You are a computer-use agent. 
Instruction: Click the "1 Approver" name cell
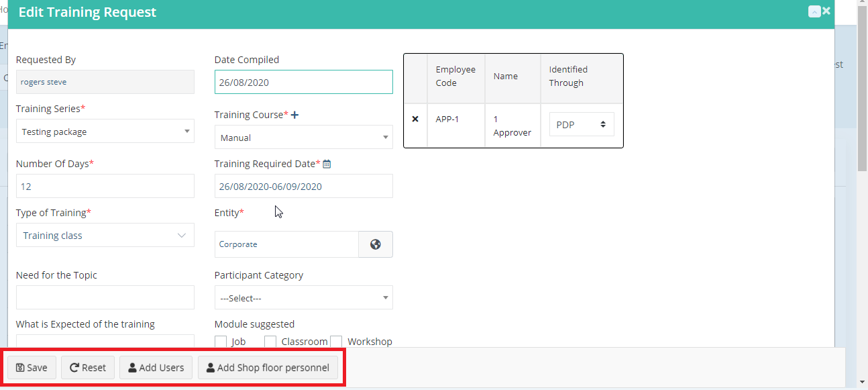[512, 126]
